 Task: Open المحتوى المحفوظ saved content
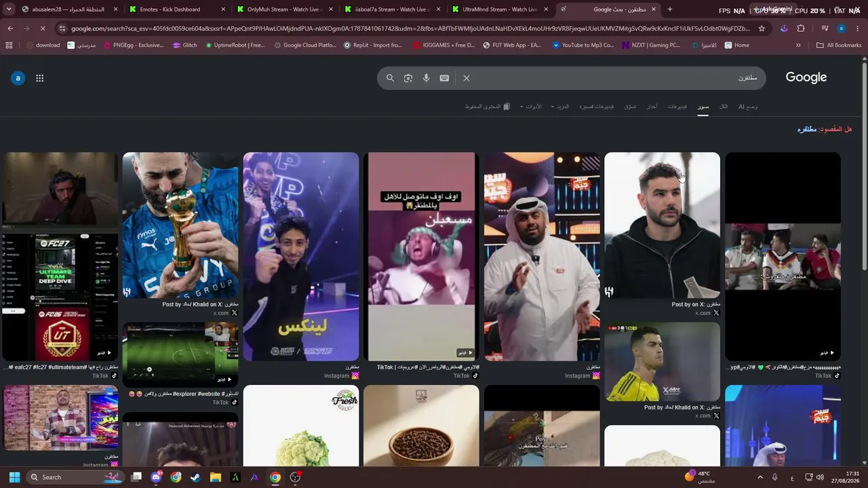(488, 106)
